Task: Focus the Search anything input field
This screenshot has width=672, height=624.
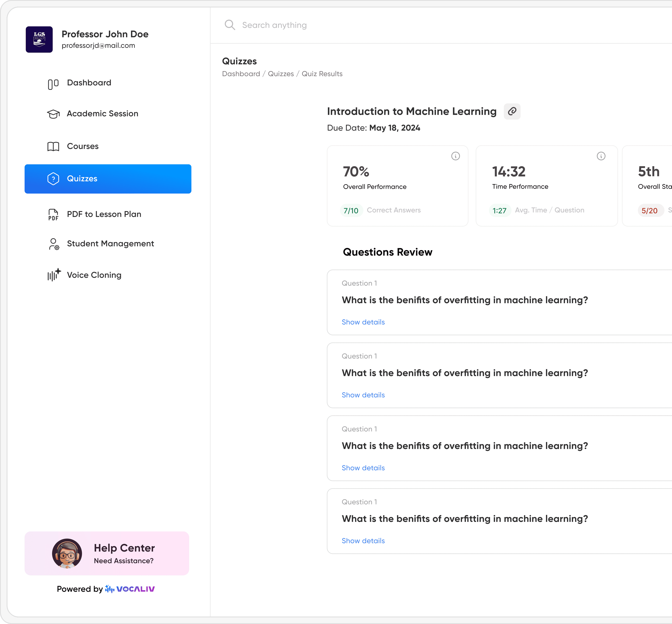Action: (274, 25)
